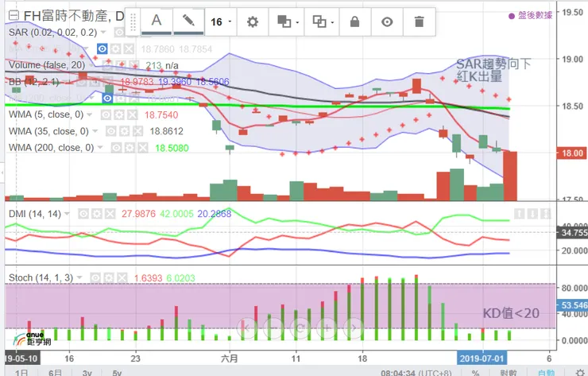
Task: Move DMI pane down
Action: click(x=532, y=214)
